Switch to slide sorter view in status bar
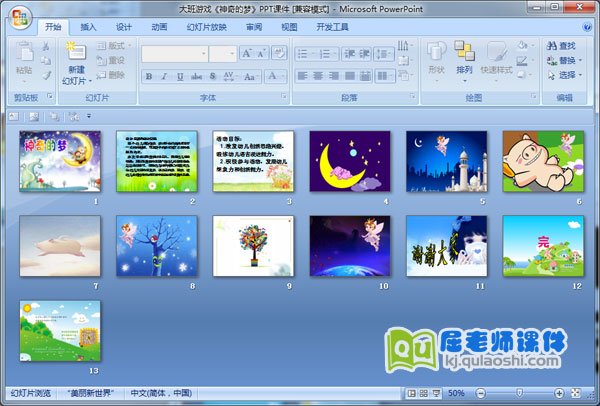Image resolution: width=600 pixels, height=406 pixels. pos(424,394)
